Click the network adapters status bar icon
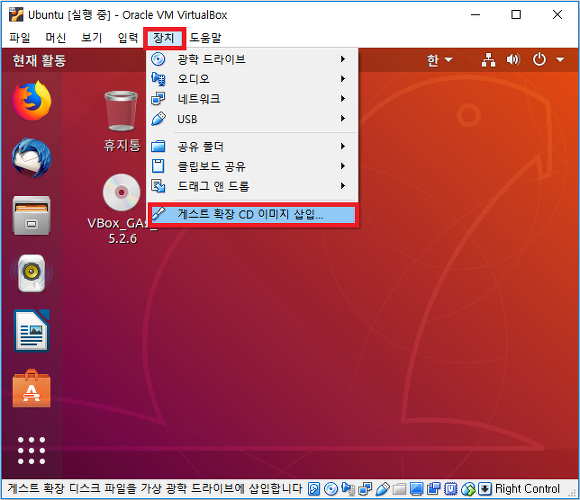 pyautogui.click(x=365, y=489)
